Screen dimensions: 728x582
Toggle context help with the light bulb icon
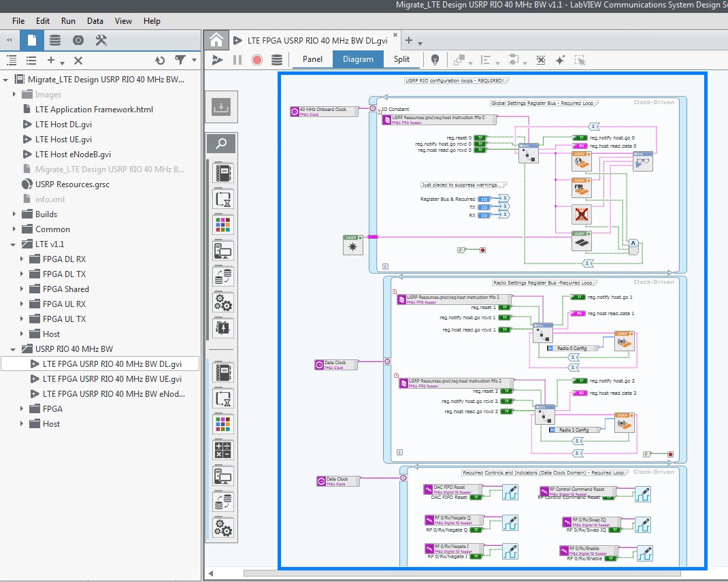point(435,60)
